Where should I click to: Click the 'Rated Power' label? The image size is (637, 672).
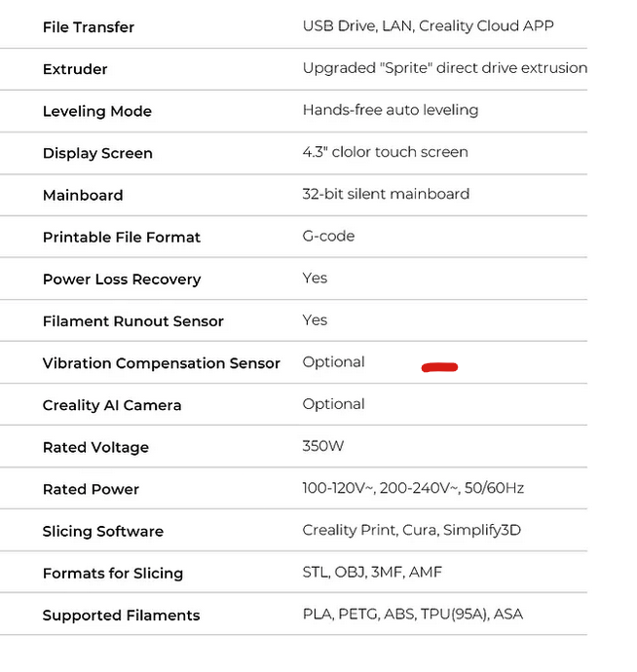tap(91, 489)
